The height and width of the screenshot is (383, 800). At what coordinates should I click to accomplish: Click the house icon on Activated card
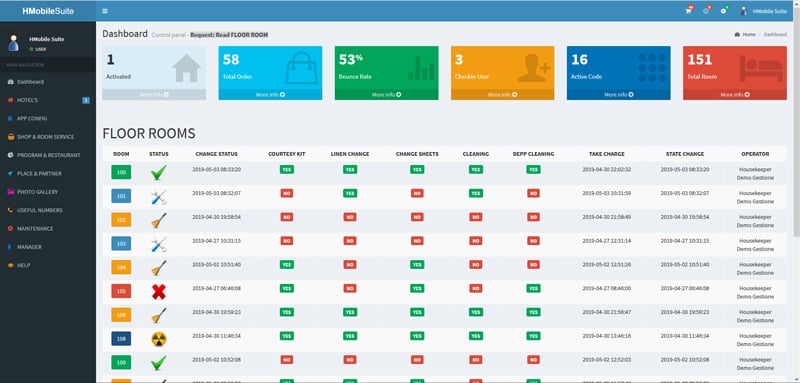click(186, 68)
